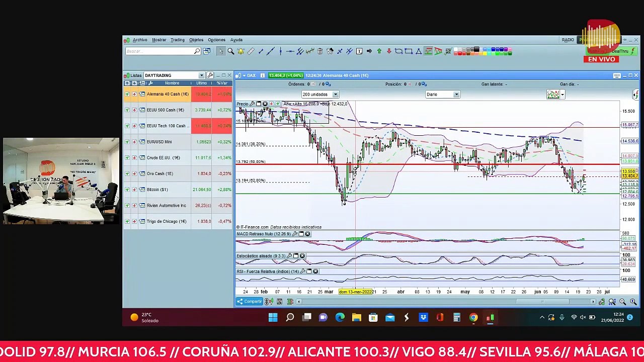Expand chart style dropdown arrow
The height and width of the screenshot is (362, 644).
click(562, 95)
